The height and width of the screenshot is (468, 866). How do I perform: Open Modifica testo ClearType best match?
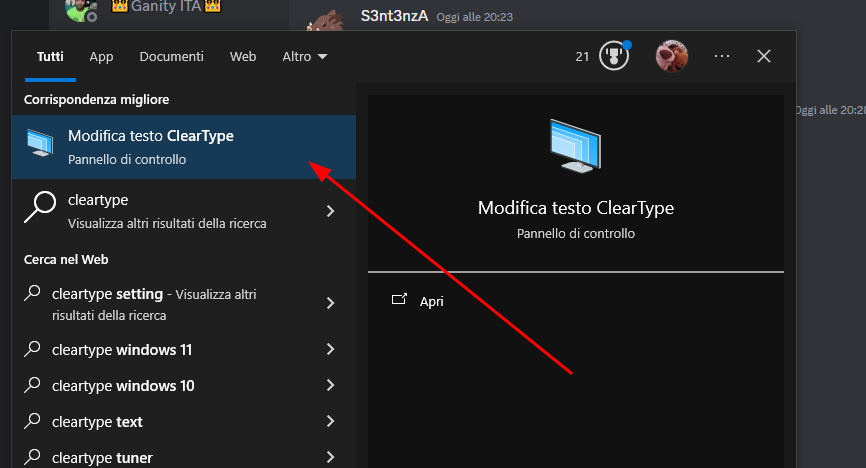(184, 147)
